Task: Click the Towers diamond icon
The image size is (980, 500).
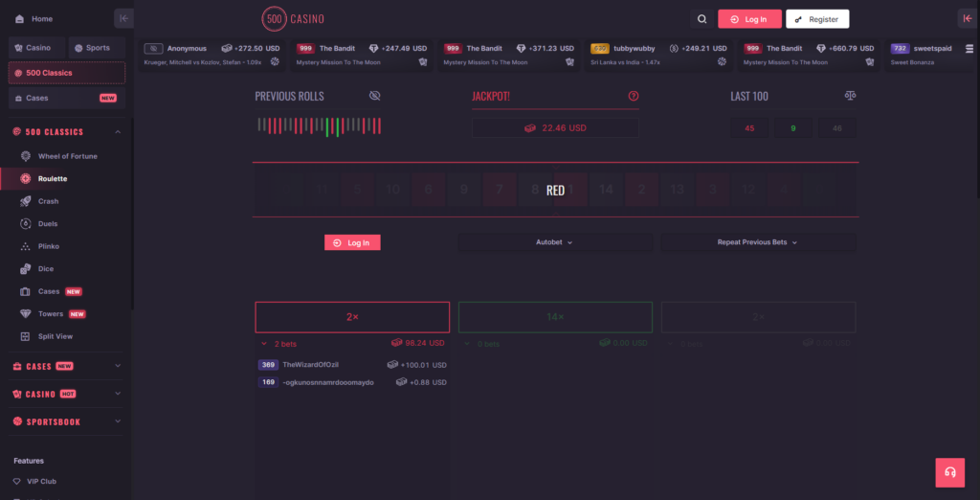Action: (x=26, y=314)
